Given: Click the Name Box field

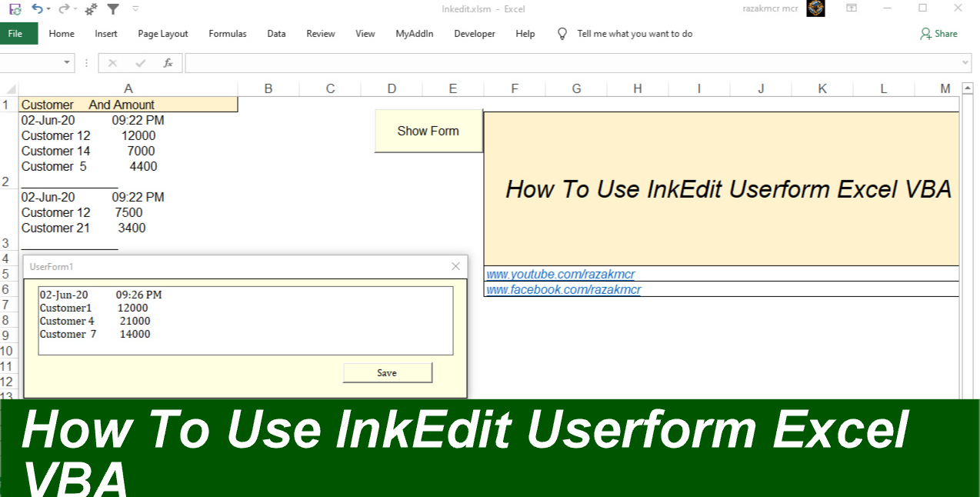Looking at the screenshot, I should 31,63.
